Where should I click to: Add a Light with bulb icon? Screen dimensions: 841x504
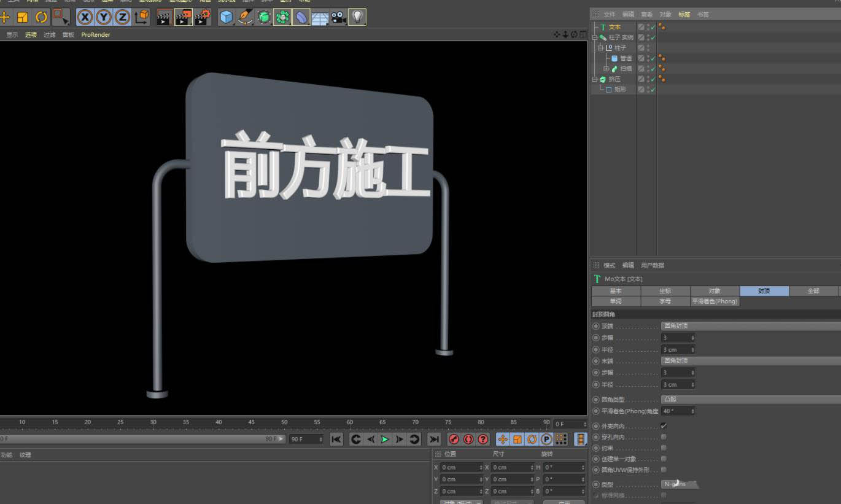357,17
